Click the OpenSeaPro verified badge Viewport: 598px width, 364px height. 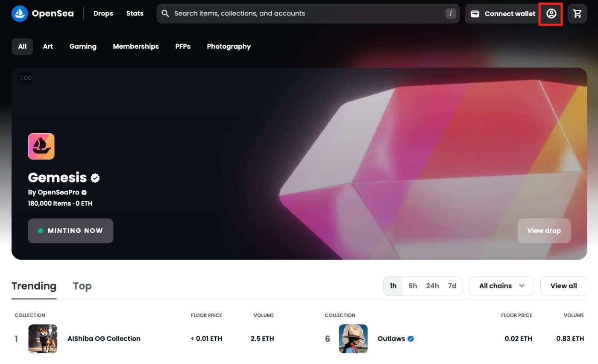pos(84,193)
